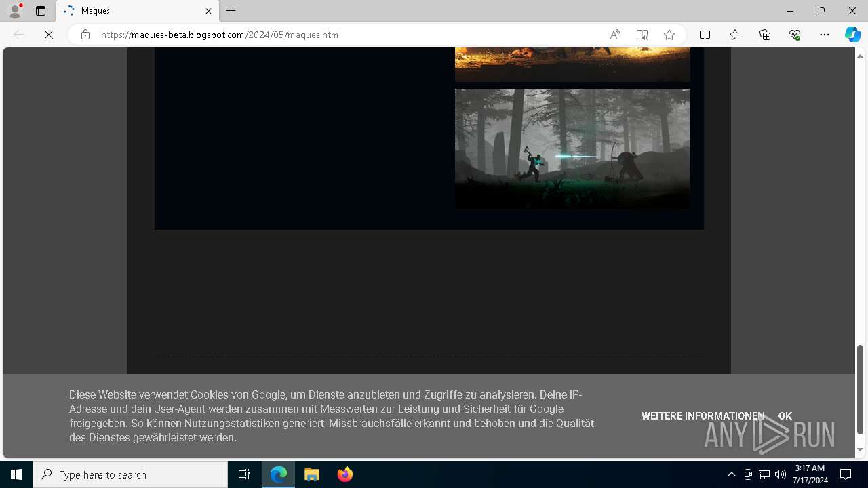The image size is (868, 488).
Task: Restore down the Edge window
Action: tap(821, 11)
